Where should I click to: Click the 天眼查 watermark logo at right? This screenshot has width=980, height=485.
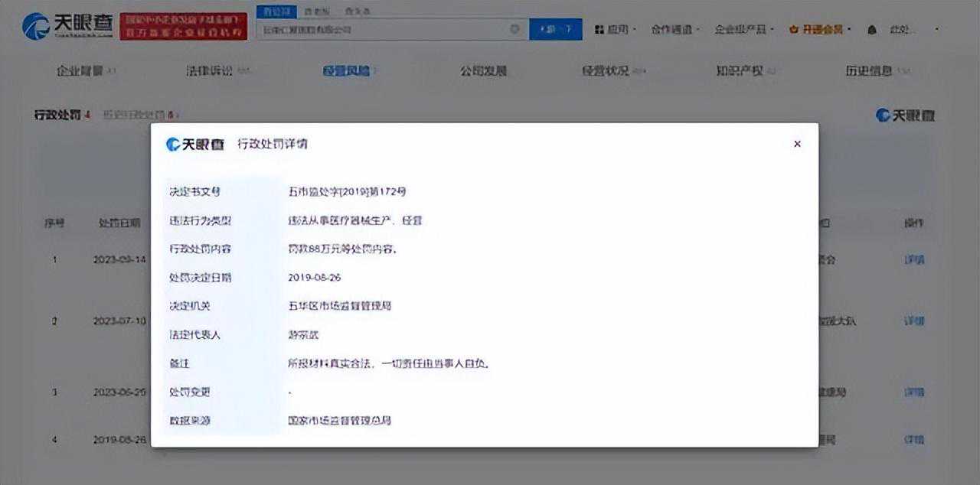905,116
